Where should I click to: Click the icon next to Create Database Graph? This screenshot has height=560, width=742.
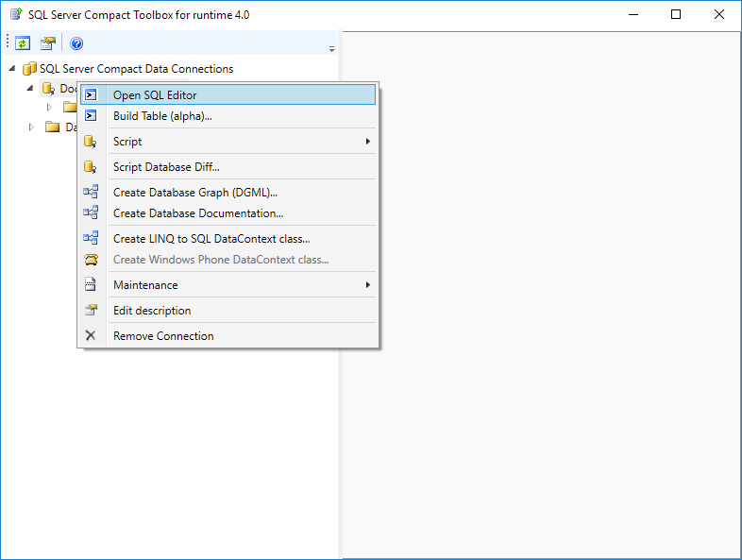(x=91, y=192)
